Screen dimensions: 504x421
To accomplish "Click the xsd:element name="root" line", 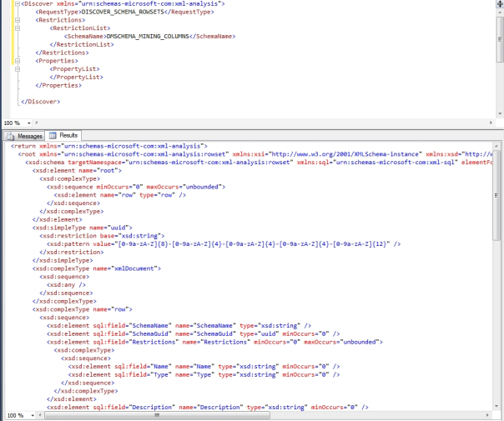I will click(77, 171).
